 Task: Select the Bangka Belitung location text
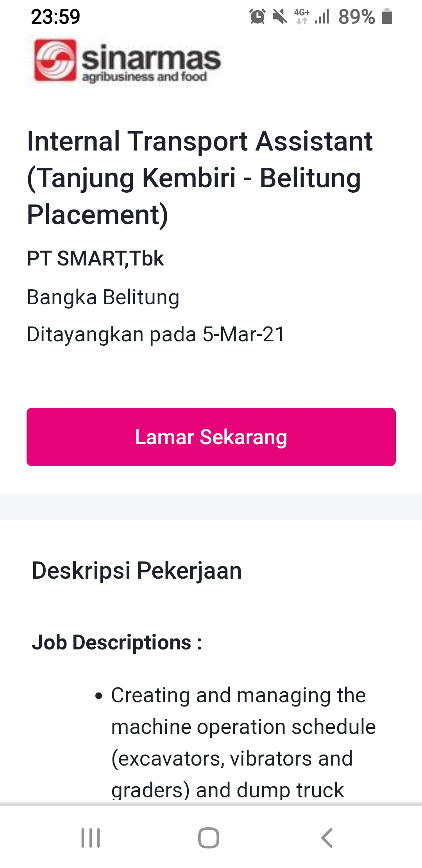click(x=103, y=297)
